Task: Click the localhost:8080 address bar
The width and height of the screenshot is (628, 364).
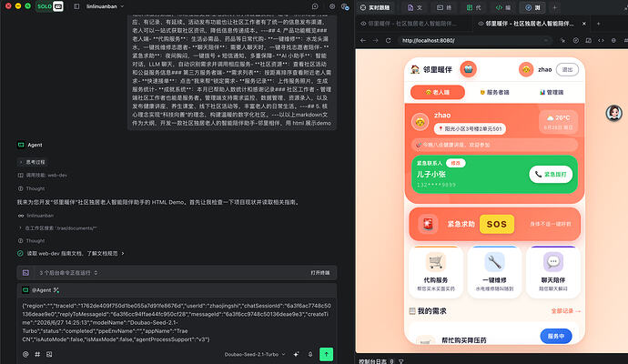Action: coord(474,40)
